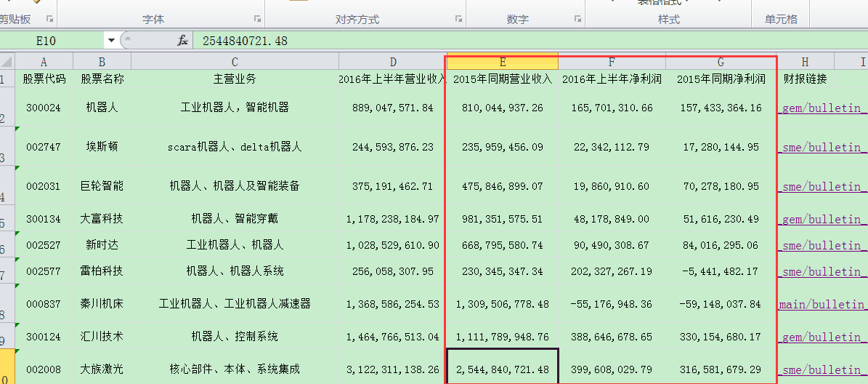The height and width of the screenshot is (384, 868).
Task: Select cell with stock code 002031
Action: point(44,186)
